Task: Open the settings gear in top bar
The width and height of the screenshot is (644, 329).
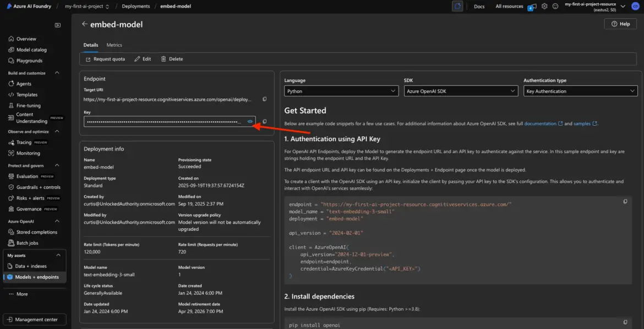Action: tap(544, 7)
